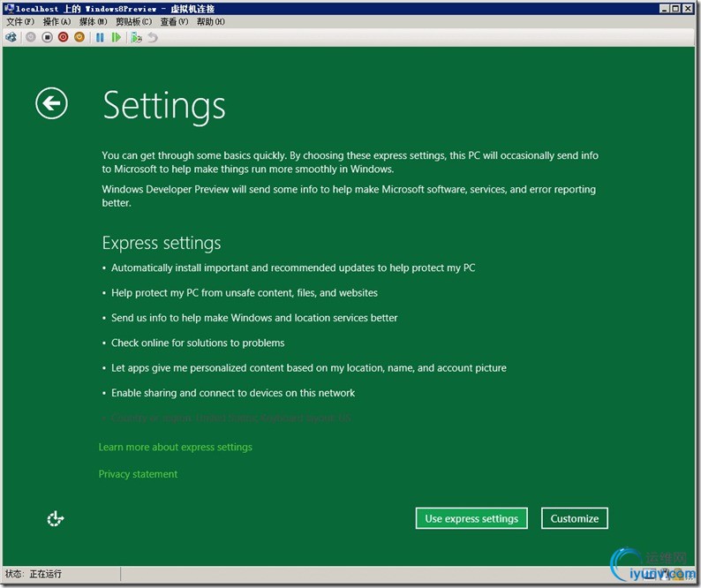Minimize the virtual machine connection window

pos(664,8)
